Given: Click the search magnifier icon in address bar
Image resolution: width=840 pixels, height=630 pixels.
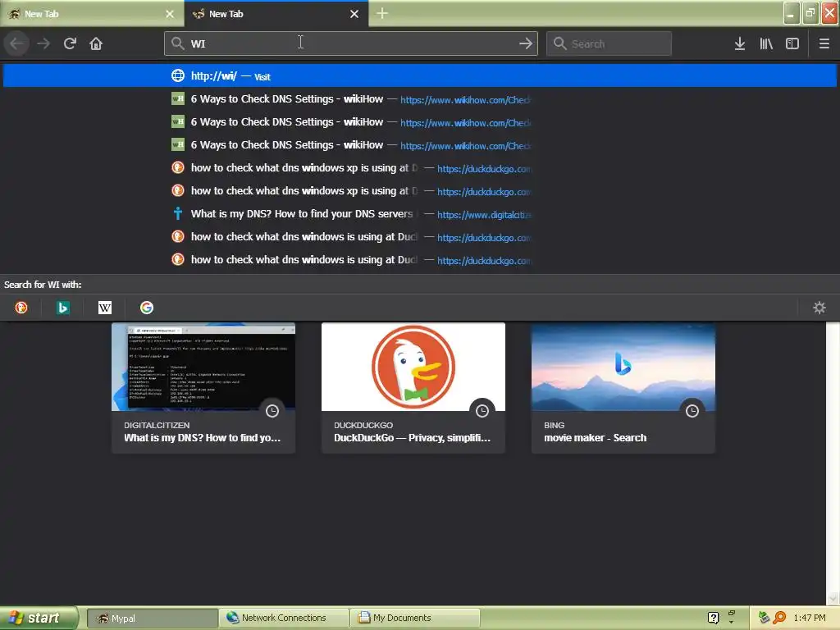Looking at the screenshot, I should pos(177,43).
